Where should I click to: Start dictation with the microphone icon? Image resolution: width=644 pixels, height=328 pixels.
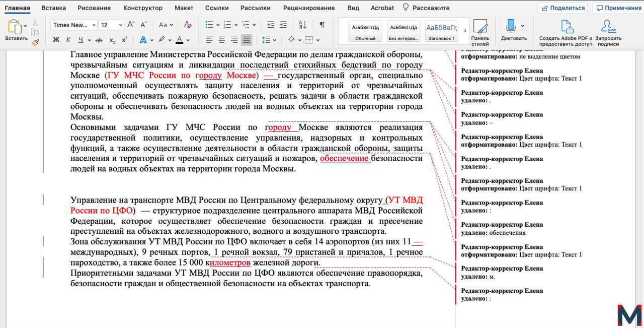(511, 26)
